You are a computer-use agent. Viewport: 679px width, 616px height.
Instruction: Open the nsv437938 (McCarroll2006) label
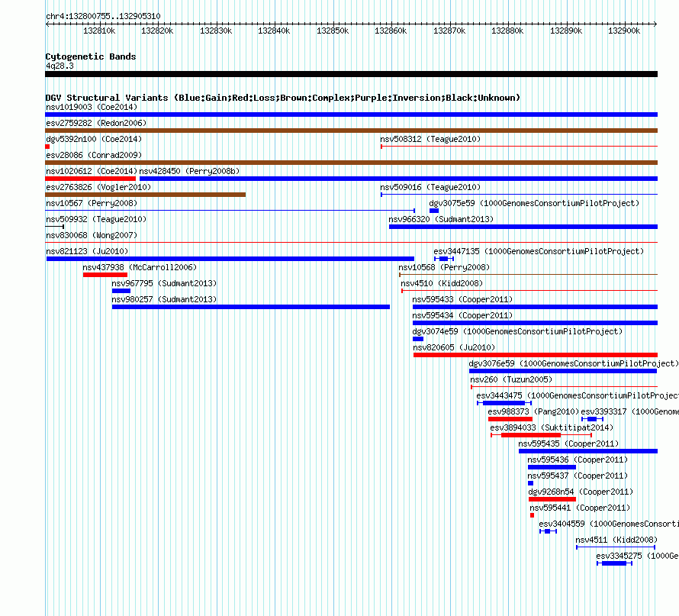(140, 267)
